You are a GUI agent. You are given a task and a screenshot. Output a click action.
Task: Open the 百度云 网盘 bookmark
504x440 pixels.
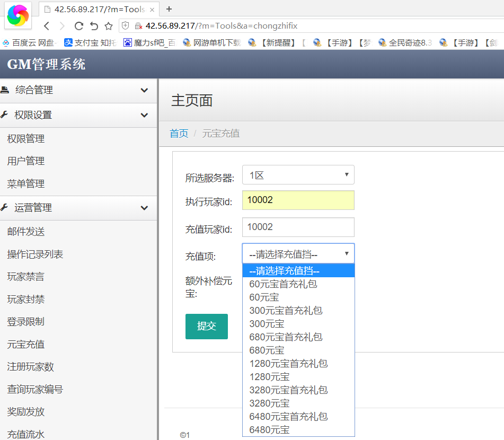pyautogui.click(x=30, y=43)
